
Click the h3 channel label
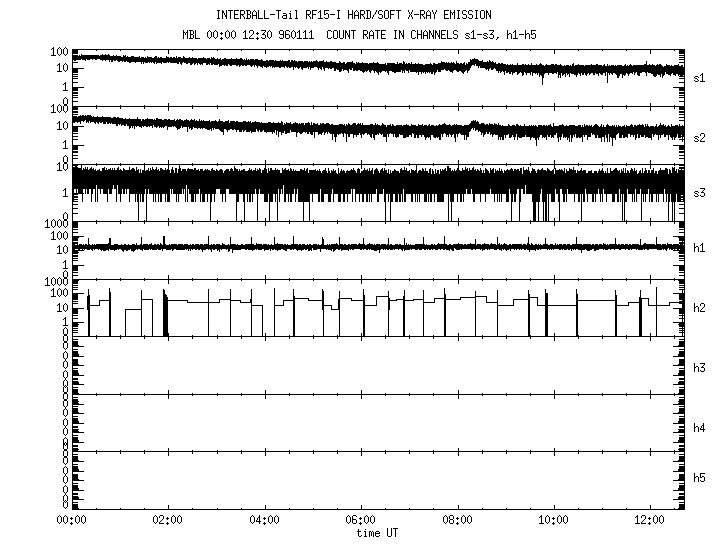point(699,368)
